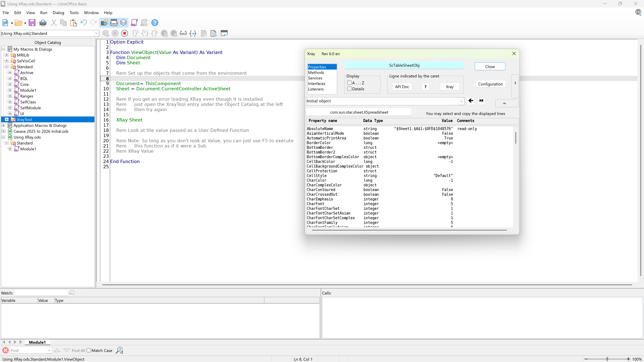This screenshot has width=644, height=362.
Task: Click the Cut scissors icon
Action: pos(53,23)
